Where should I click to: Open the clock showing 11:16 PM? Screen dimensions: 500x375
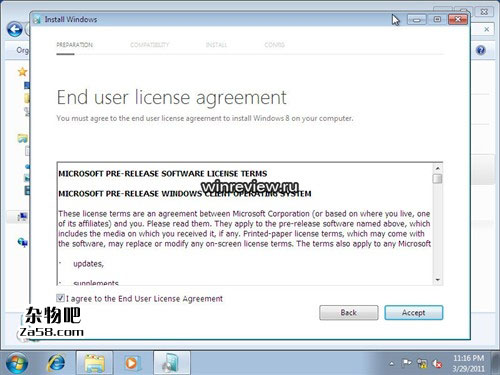[x=469, y=363]
